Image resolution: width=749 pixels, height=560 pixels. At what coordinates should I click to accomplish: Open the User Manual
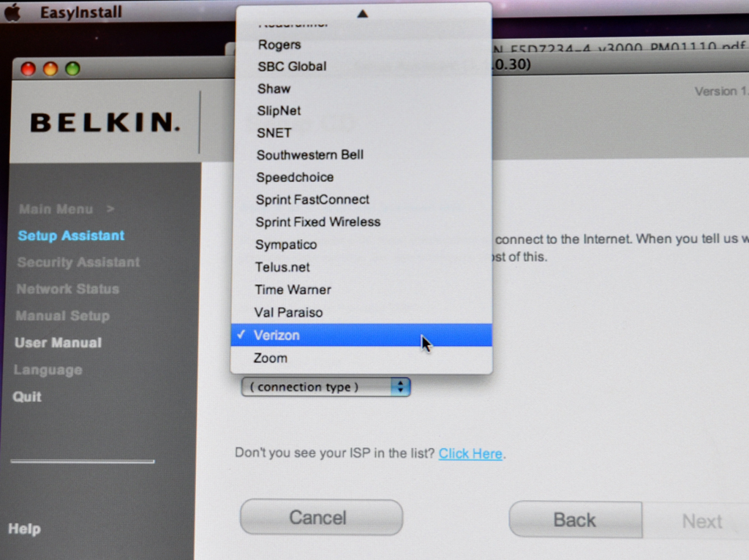point(58,343)
